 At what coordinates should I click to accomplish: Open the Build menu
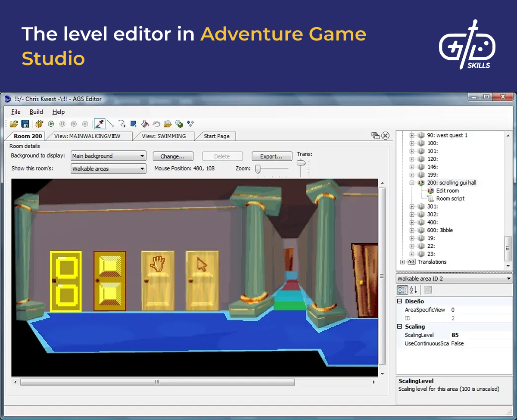tap(36, 112)
